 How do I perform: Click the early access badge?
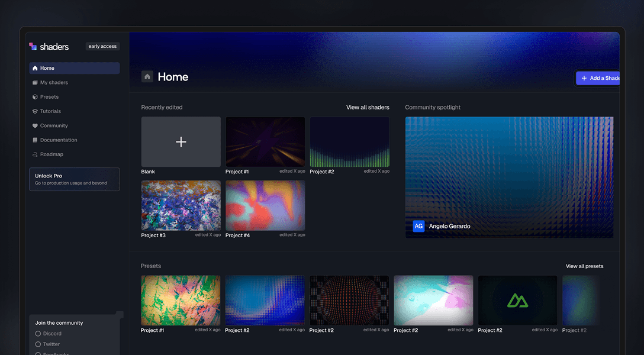click(102, 46)
